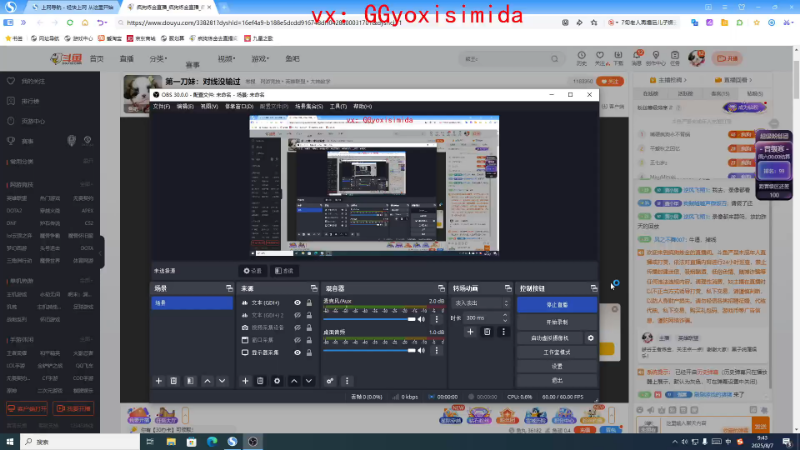The height and width of the screenshot is (450, 800).
Task: Open scene filters icon in the Scenes dock
Action: click(x=190, y=381)
